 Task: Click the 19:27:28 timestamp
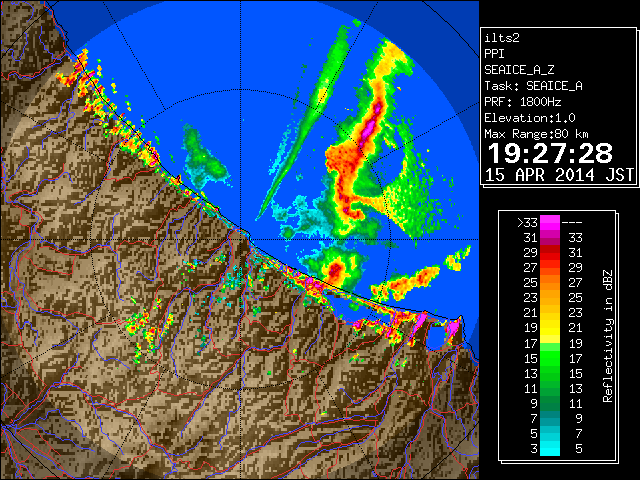pos(550,153)
